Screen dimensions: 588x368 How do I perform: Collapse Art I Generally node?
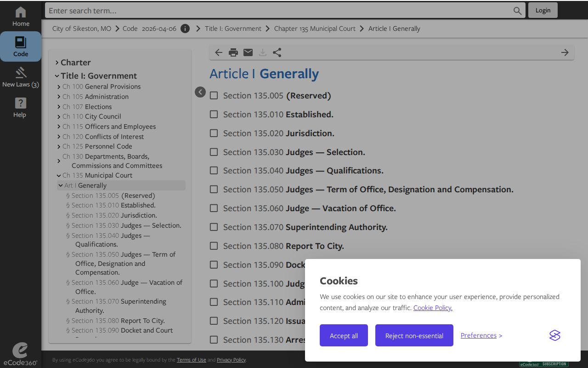coord(61,185)
